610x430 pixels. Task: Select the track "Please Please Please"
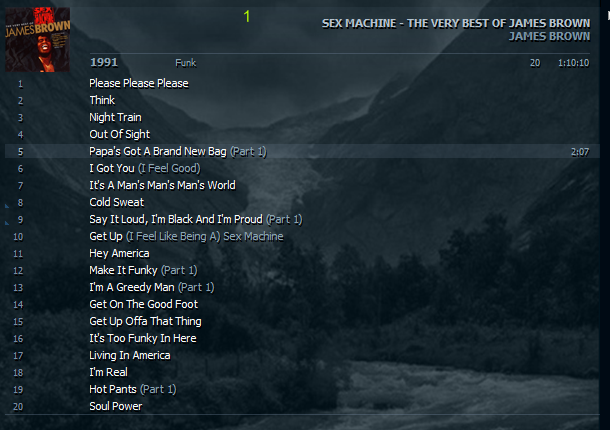point(138,83)
